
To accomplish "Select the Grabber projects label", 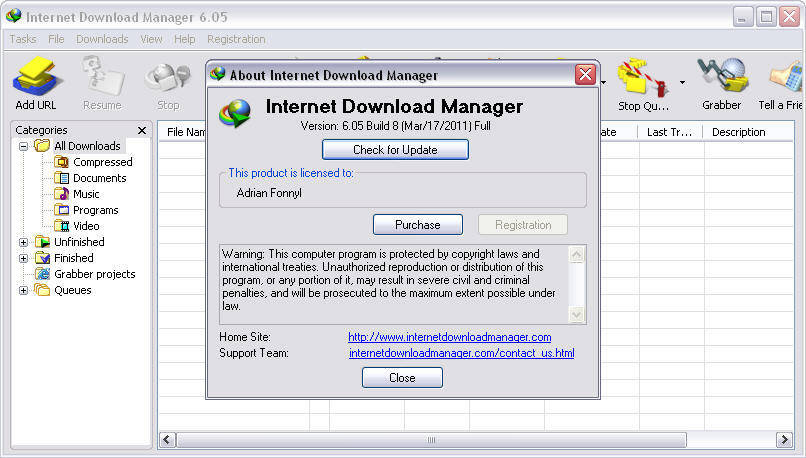I will point(95,274).
